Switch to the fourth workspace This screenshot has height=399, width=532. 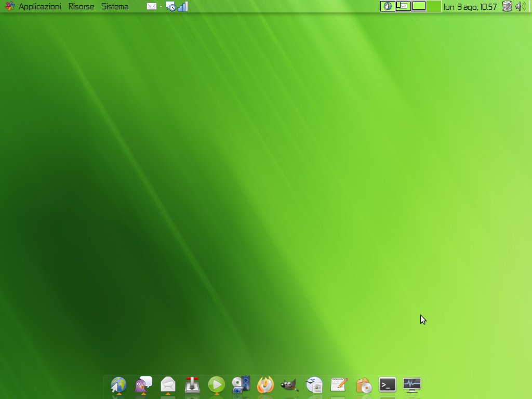pos(434,6)
